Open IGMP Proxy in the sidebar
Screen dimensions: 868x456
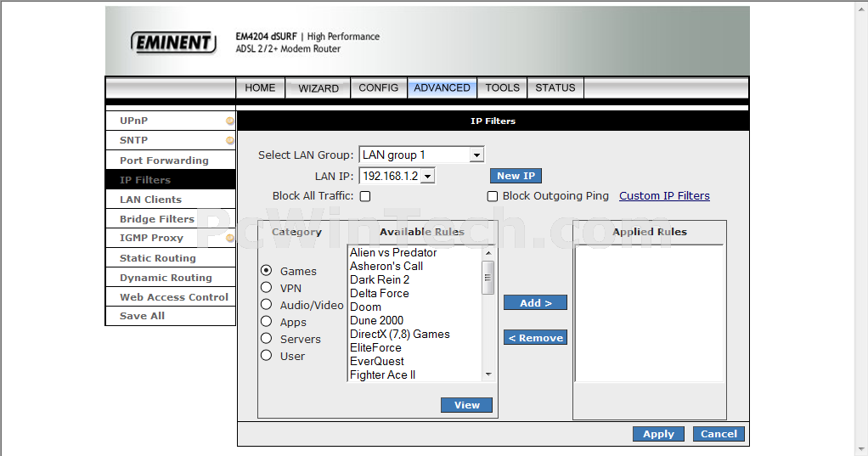point(171,238)
